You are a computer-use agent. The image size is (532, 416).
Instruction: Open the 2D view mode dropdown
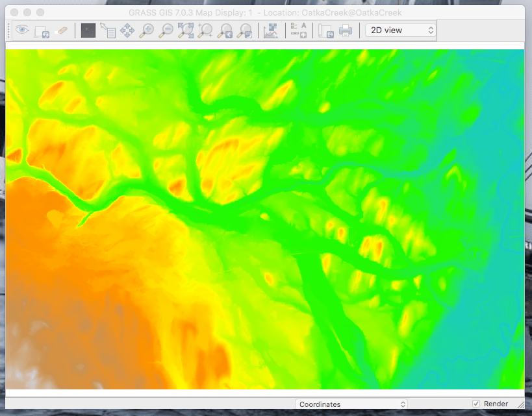point(400,30)
